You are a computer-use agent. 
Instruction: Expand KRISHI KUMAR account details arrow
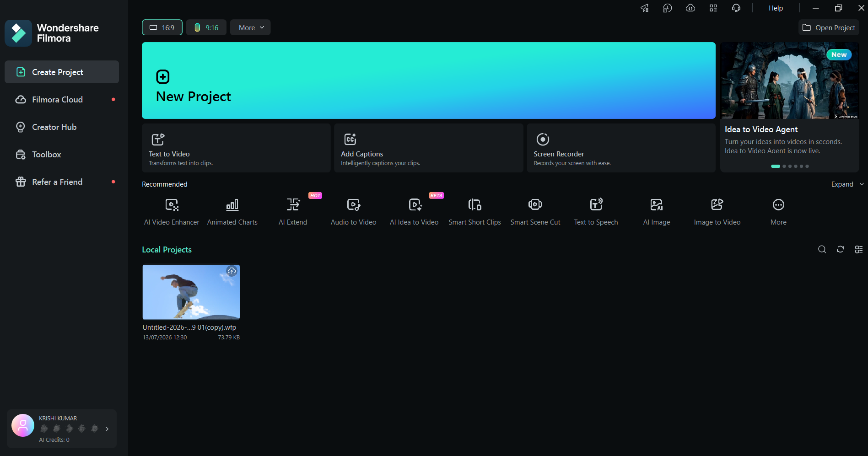pyautogui.click(x=107, y=429)
